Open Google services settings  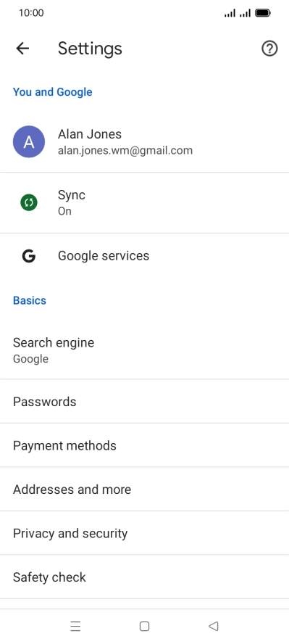pyautogui.click(x=144, y=256)
